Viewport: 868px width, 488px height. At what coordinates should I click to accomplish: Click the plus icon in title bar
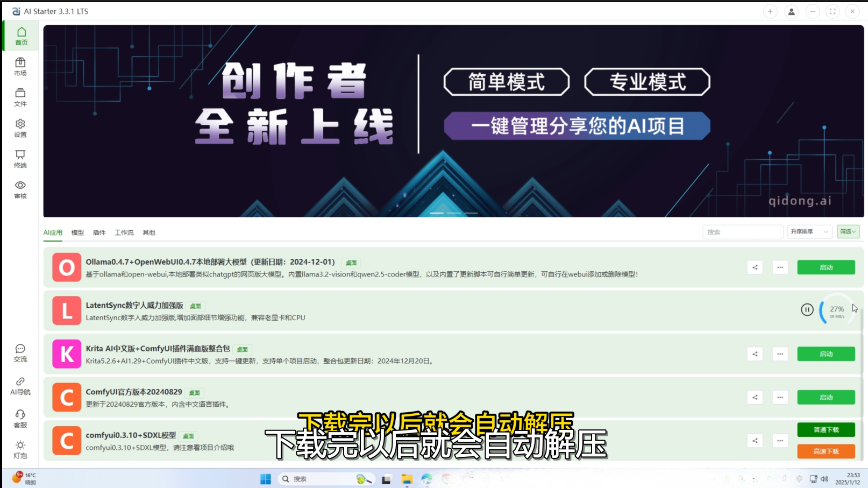pyautogui.click(x=770, y=11)
